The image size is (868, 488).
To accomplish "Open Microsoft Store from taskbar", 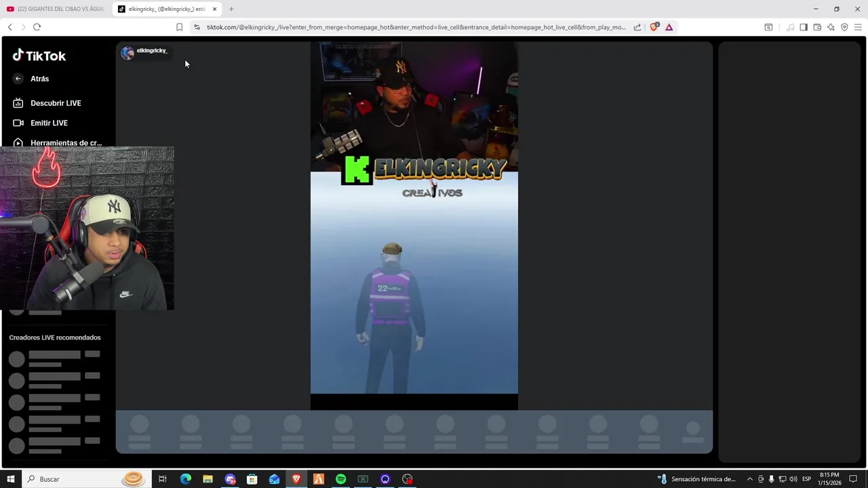I will 252,479.
